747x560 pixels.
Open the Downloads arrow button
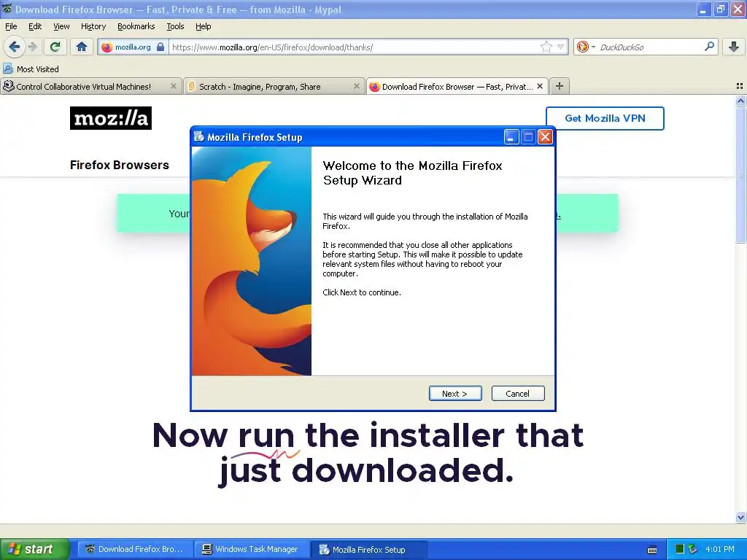click(734, 47)
